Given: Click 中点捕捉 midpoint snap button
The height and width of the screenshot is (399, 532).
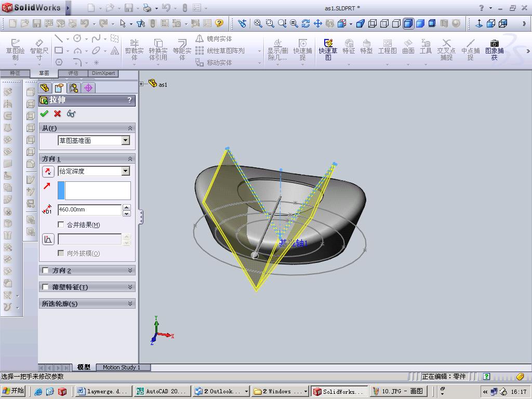Looking at the screenshot, I should (470, 49).
